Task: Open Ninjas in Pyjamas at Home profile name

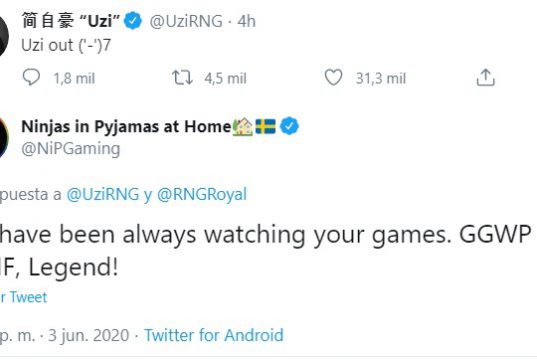Action: click(x=126, y=126)
